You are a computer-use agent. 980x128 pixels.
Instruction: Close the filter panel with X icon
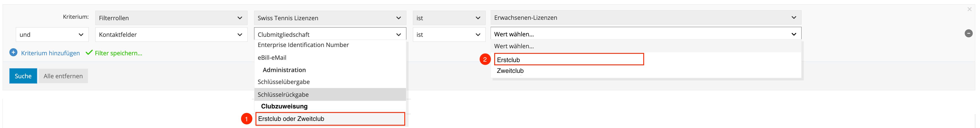point(969,9)
